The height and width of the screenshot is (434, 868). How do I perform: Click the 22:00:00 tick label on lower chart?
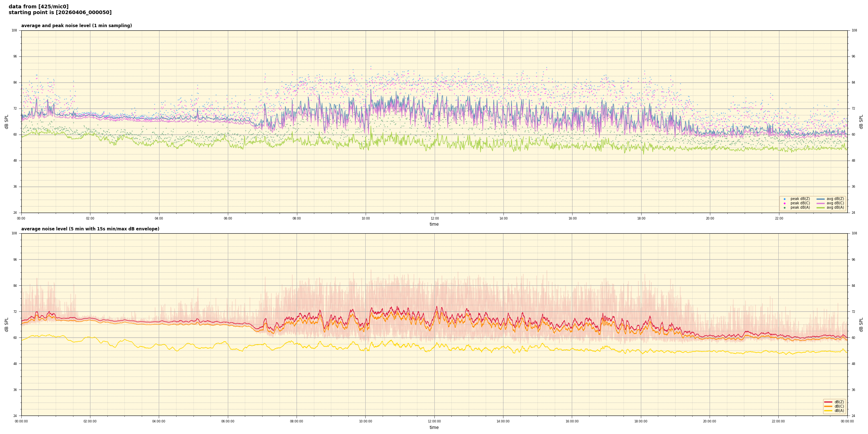point(778,421)
